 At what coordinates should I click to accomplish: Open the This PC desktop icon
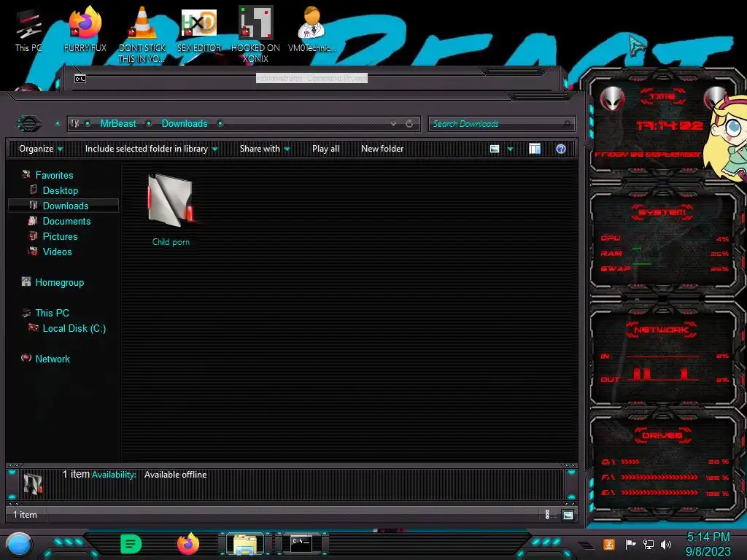pos(28,31)
